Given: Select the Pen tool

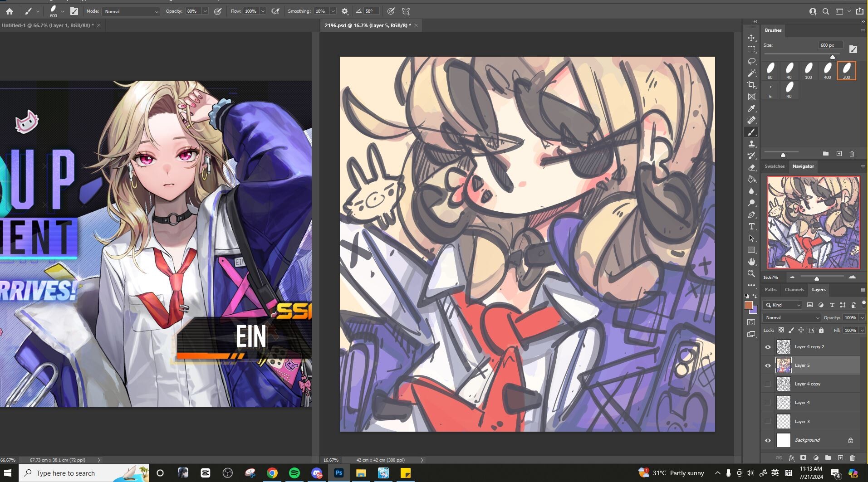Looking at the screenshot, I should pos(751,214).
